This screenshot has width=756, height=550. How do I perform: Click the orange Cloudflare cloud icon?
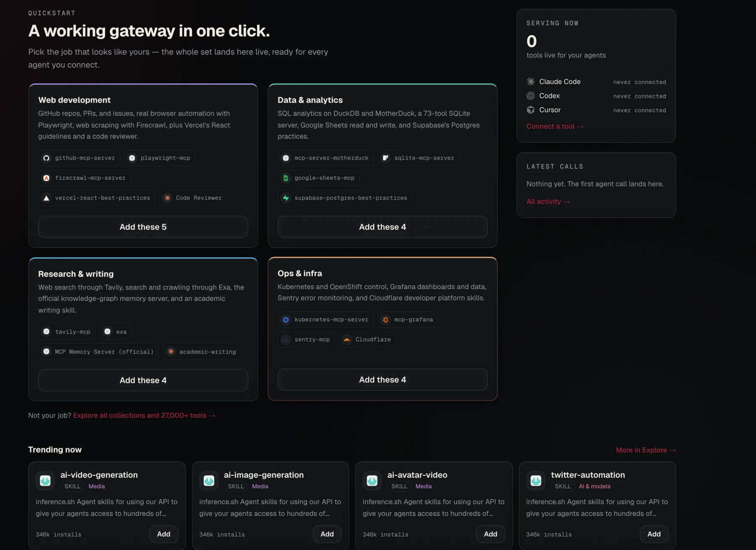click(x=347, y=339)
